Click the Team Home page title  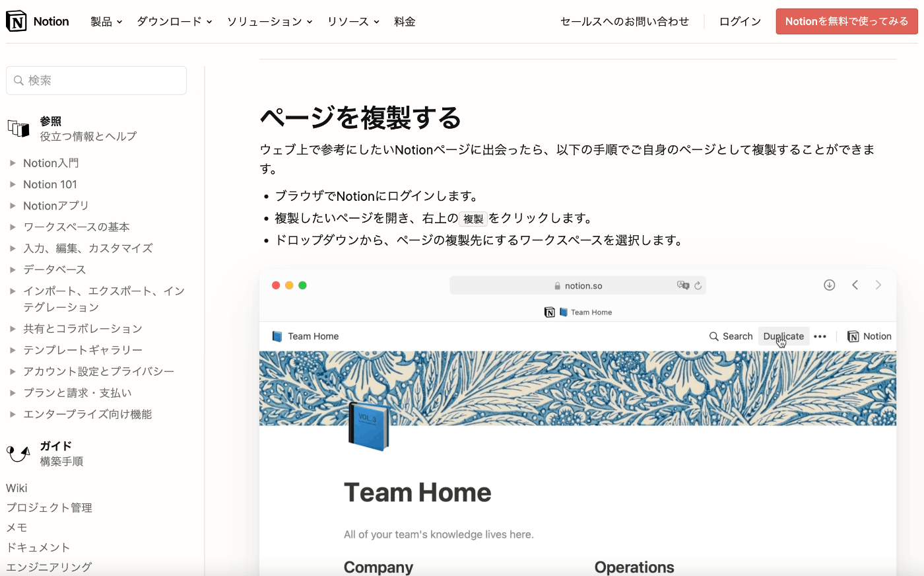tap(417, 493)
